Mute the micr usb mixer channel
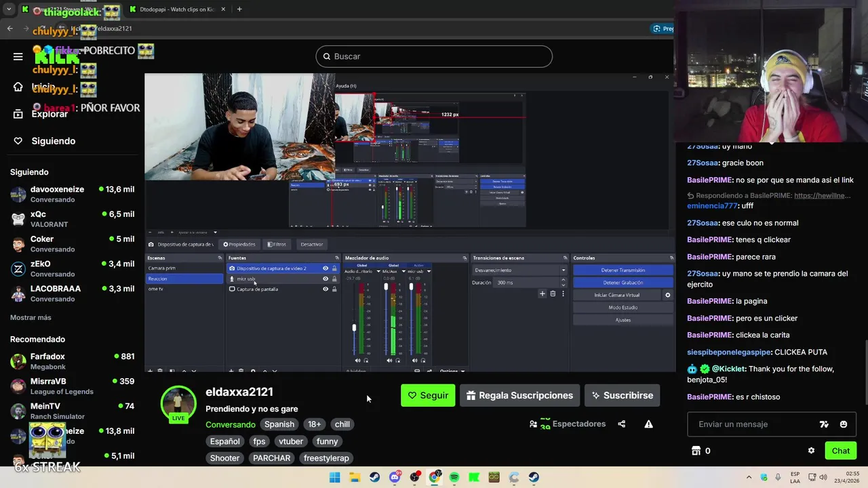Image resolution: width=868 pixels, height=488 pixels. click(x=415, y=361)
